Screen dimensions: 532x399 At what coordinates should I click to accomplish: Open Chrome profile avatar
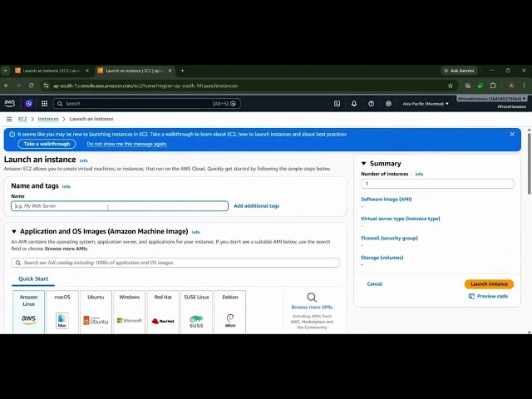511,86
